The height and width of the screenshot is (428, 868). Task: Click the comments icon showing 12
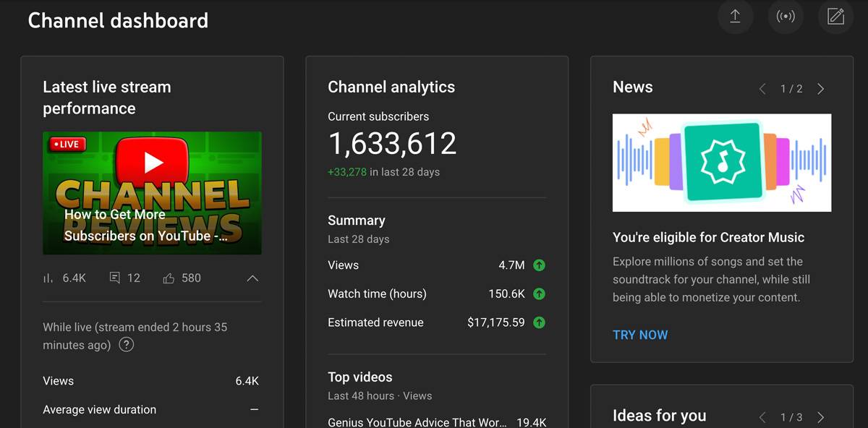[114, 278]
